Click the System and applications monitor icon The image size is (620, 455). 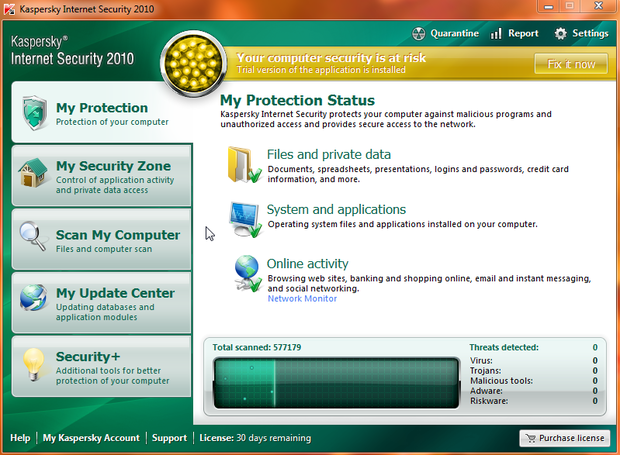[245, 219]
